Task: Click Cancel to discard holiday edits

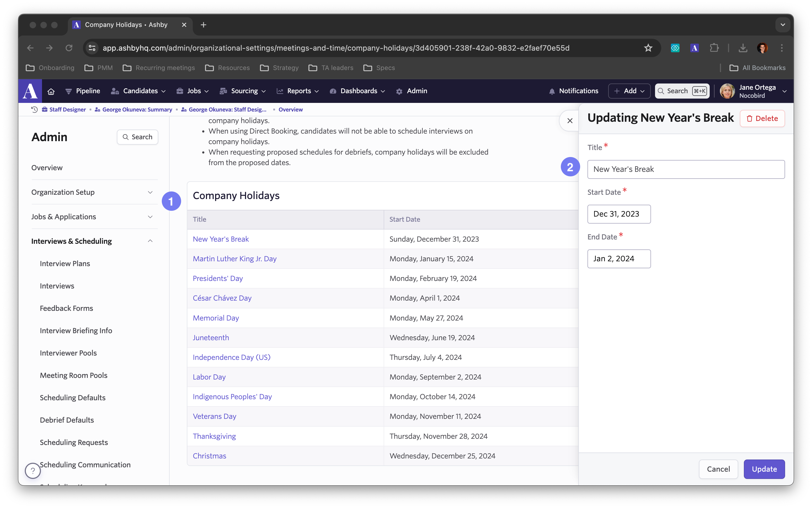Action: coord(718,469)
